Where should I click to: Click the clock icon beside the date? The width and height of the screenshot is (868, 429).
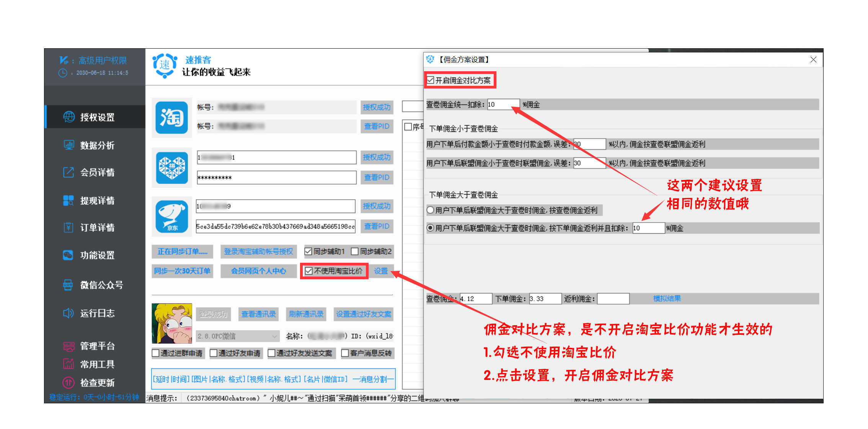point(63,73)
